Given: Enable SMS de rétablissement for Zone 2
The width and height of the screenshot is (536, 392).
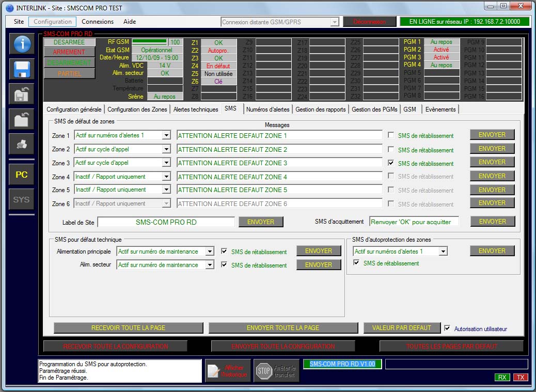Looking at the screenshot, I should 391,149.
